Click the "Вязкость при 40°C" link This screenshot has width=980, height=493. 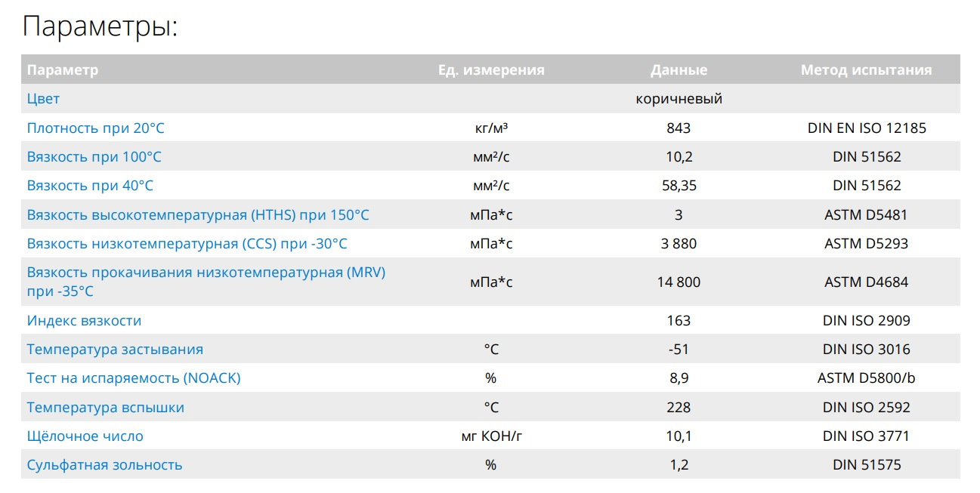90,186
